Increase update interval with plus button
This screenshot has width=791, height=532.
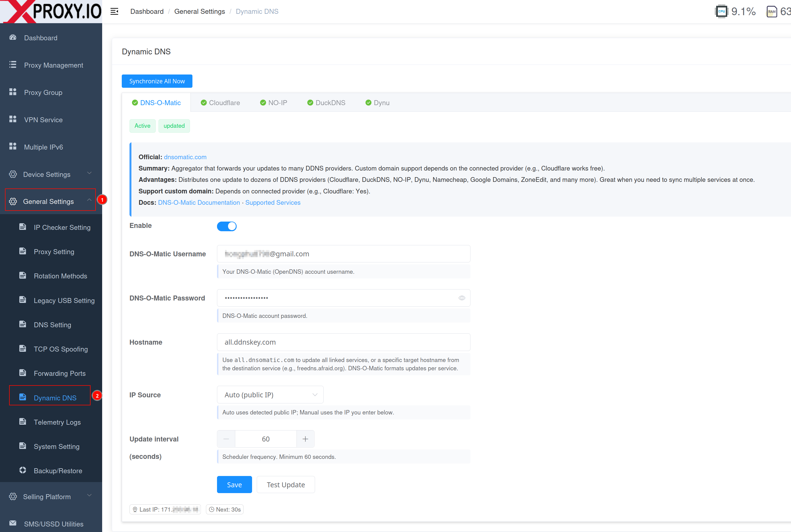pyautogui.click(x=305, y=439)
